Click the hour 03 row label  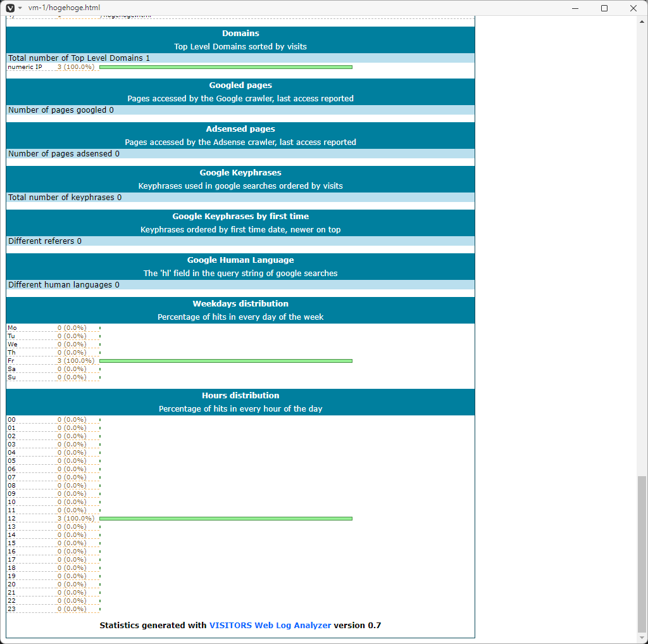tap(11, 445)
